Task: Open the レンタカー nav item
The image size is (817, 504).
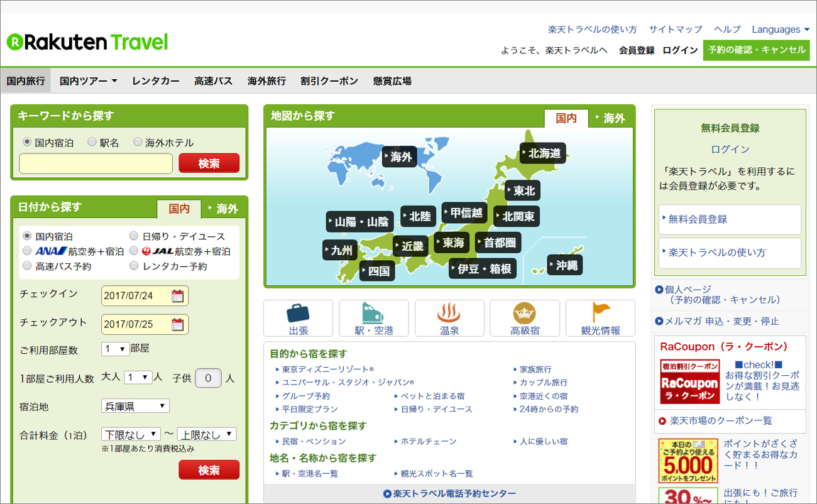Action: coord(156,81)
